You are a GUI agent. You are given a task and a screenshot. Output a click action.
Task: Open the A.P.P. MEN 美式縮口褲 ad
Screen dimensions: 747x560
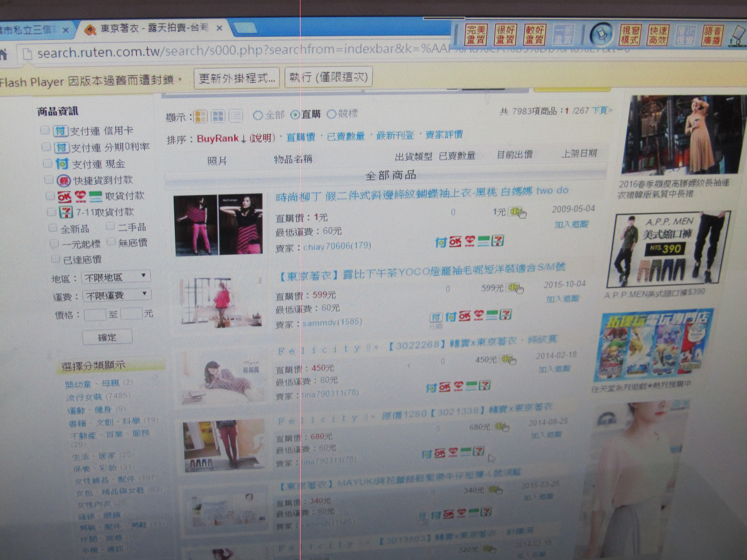click(x=669, y=250)
